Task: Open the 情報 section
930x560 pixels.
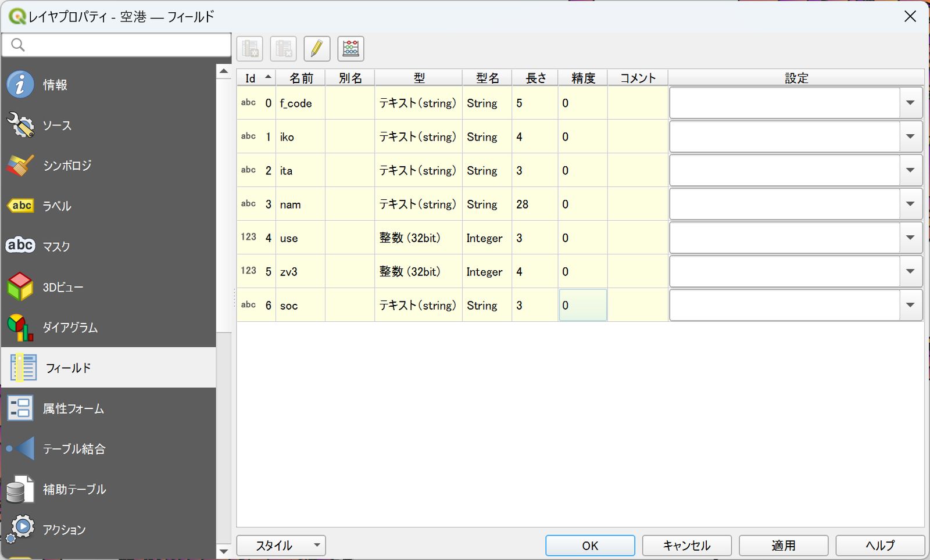Action: point(108,85)
